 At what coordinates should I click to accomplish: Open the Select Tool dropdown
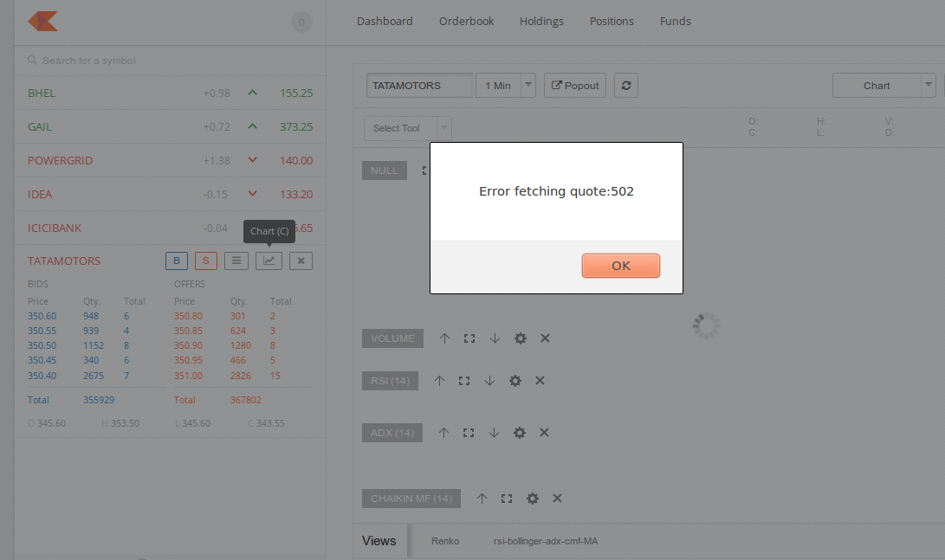(x=407, y=128)
